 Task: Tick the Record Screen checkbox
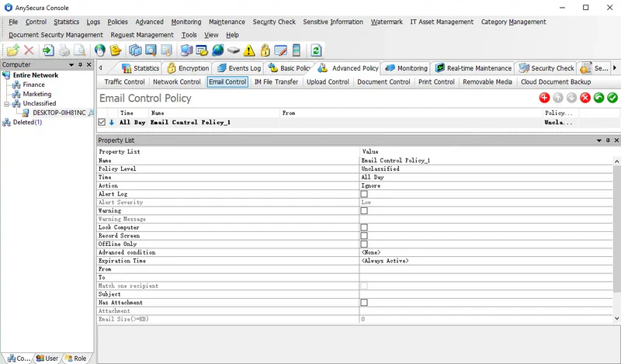coord(364,236)
